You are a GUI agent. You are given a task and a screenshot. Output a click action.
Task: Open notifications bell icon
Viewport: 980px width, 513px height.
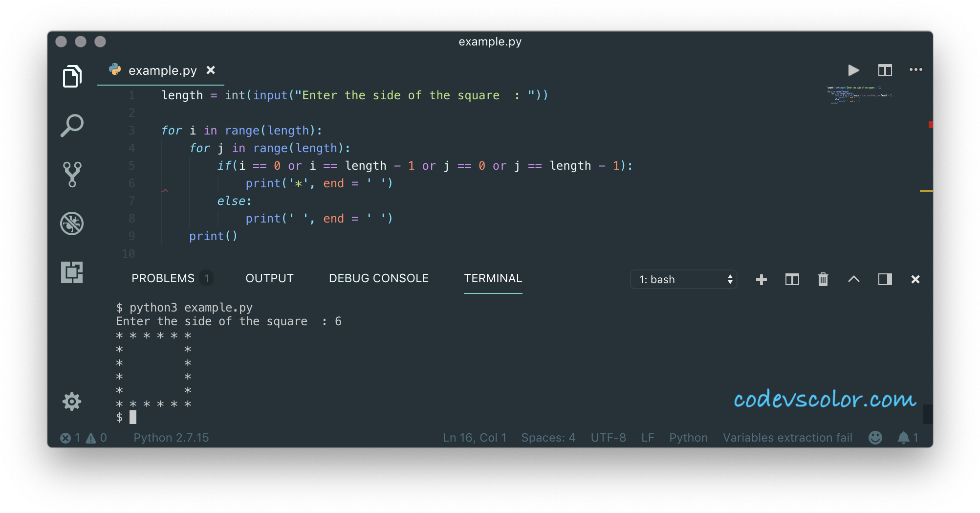[x=908, y=438]
